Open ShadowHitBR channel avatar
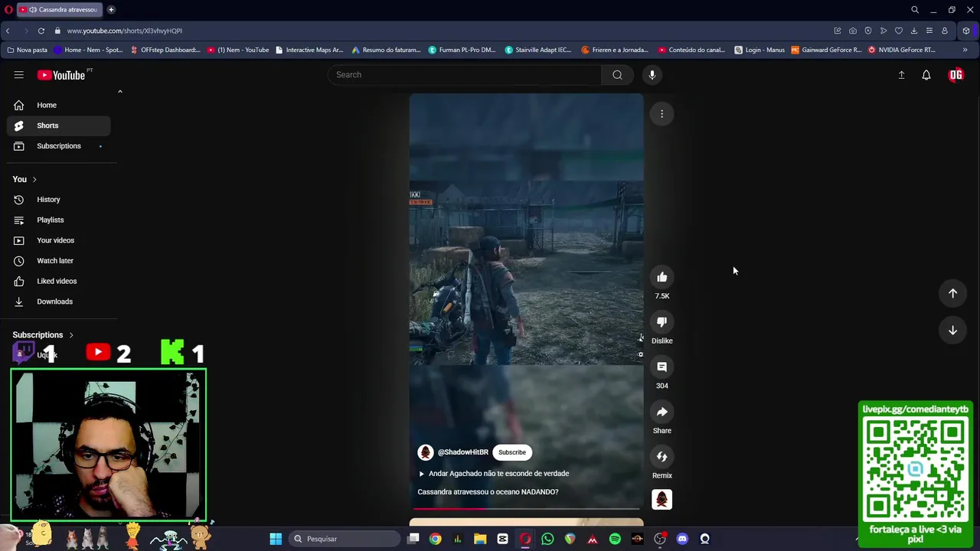The width and height of the screenshot is (980, 551). tap(426, 452)
